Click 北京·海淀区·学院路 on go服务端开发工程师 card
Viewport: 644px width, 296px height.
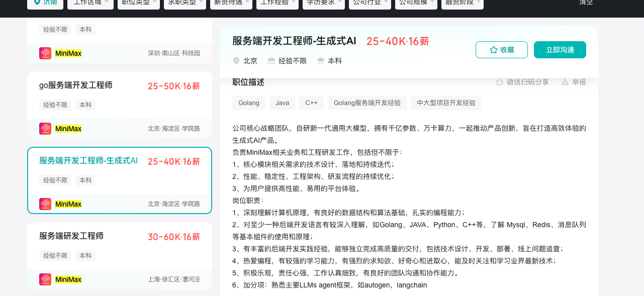[x=174, y=129]
